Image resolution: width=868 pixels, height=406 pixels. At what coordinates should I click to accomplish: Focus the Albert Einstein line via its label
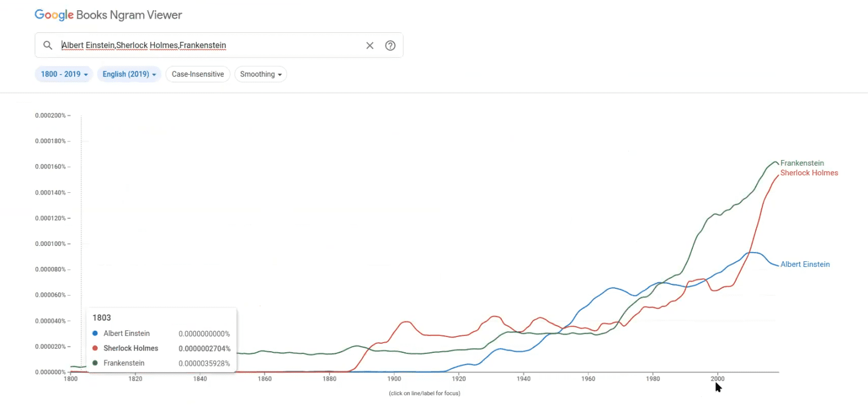805,264
